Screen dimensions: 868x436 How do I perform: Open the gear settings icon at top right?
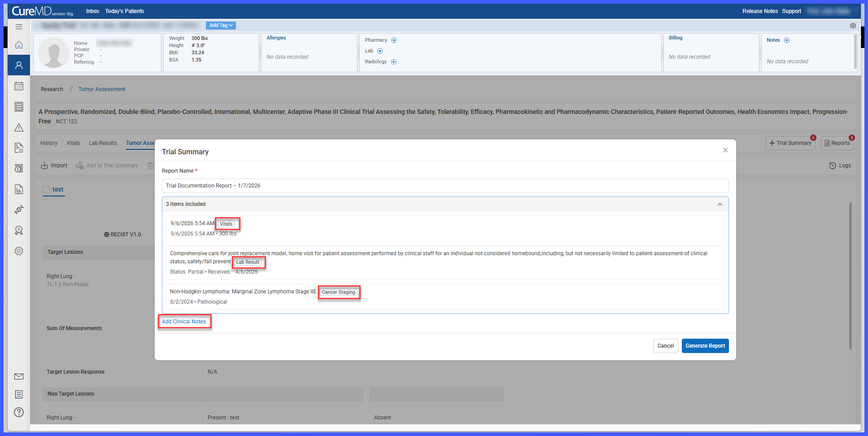[853, 26]
